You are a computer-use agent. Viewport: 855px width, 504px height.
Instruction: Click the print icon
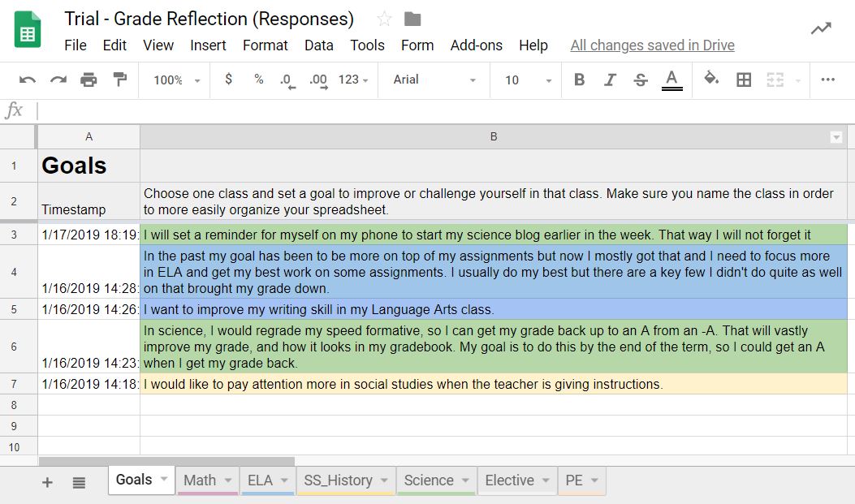tap(87, 80)
